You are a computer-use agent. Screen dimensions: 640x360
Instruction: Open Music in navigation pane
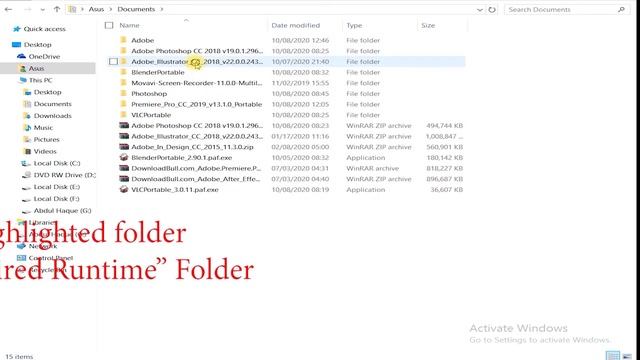pyautogui.click(x=43, y=127)
